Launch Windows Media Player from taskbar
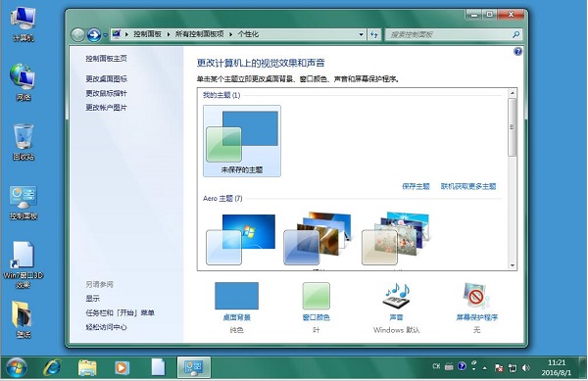Image resolution: width=588 pixels, height=381 pixels. [122, 367]
